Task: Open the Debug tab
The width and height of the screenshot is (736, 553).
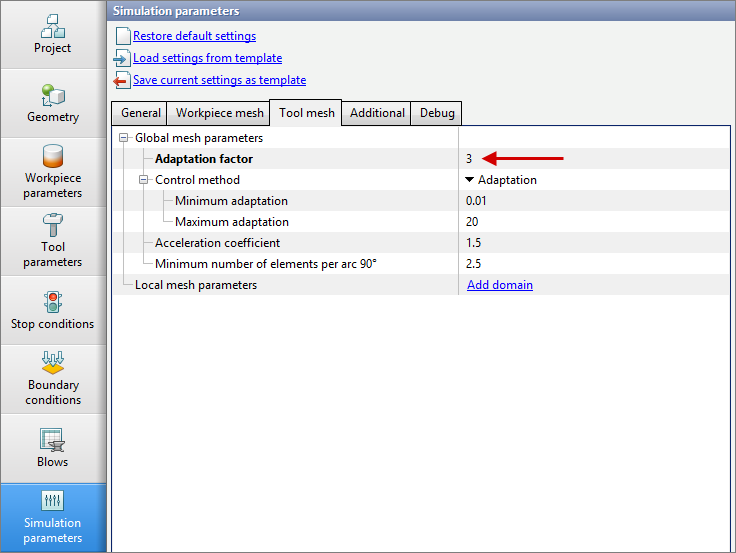Action: point(437,113)
